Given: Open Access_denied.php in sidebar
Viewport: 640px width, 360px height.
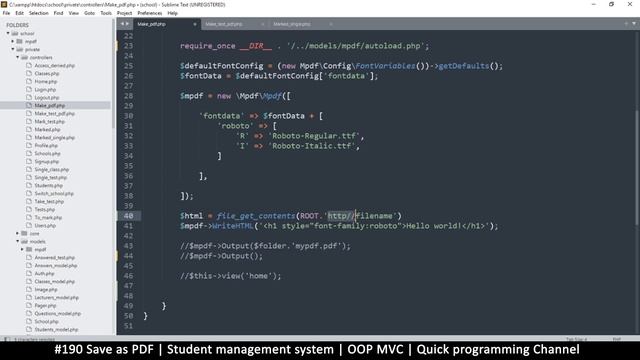Looking at the screenshot, I should pyautogui.click(x=54, y=65).
